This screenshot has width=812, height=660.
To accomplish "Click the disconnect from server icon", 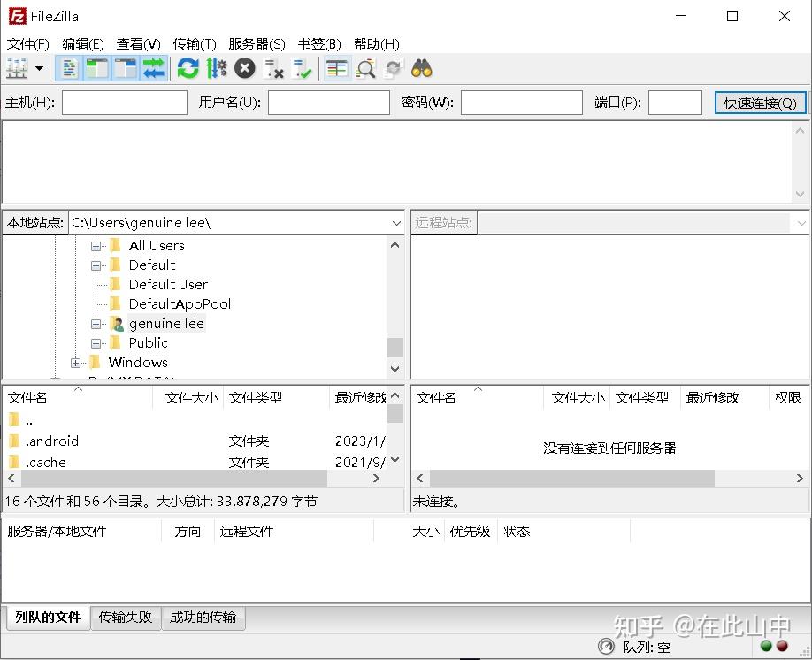I will coord(273,68).
